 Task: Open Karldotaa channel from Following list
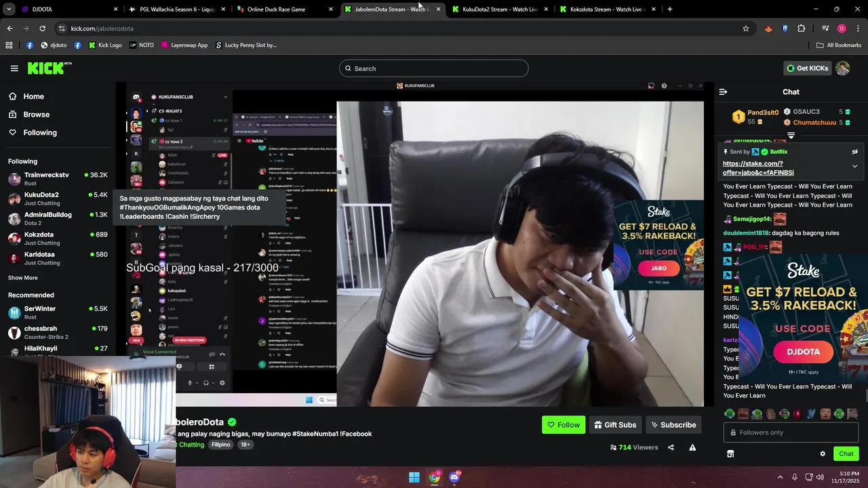click(58, 258)
